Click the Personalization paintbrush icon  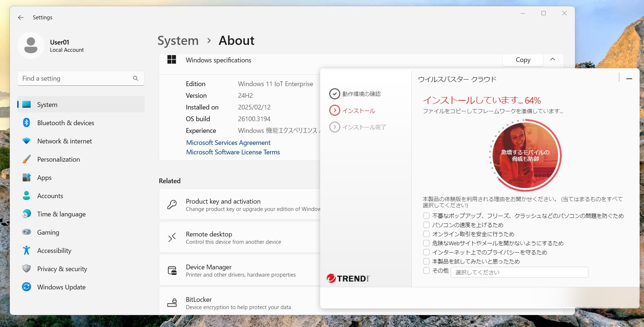point(27,159)
